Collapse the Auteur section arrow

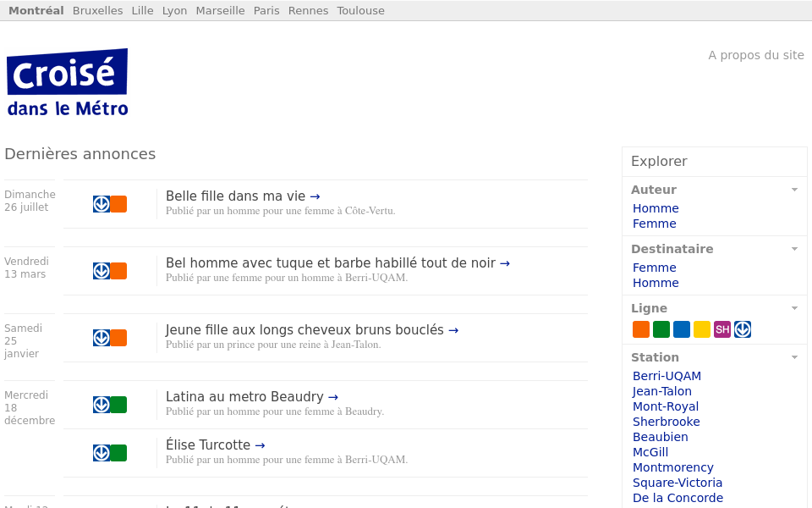click(794, 190)
